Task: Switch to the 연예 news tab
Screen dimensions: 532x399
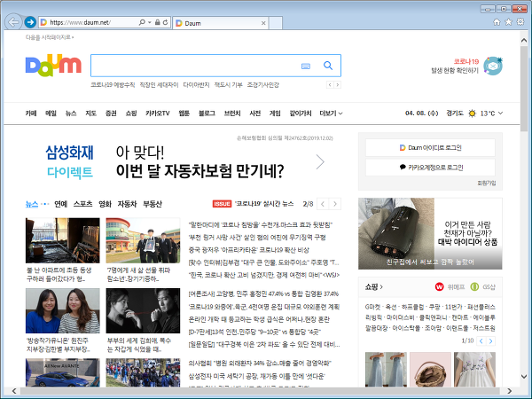Action: point(60,204)
